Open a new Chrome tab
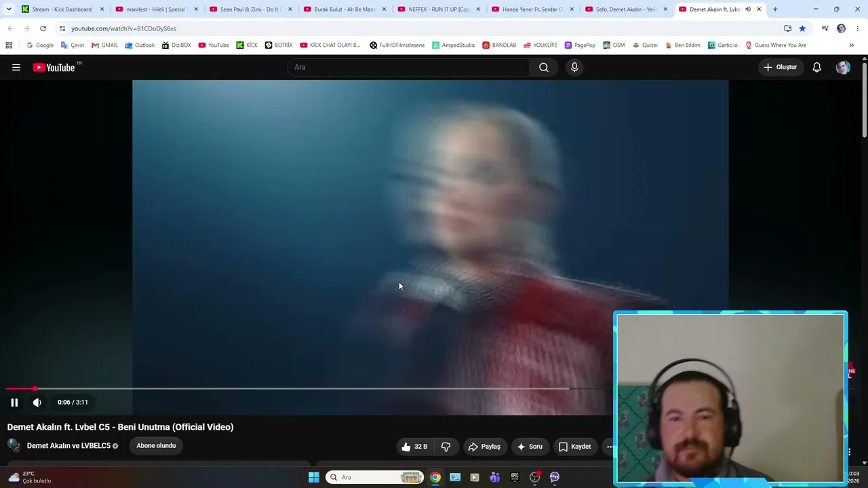 coord(775,9)
